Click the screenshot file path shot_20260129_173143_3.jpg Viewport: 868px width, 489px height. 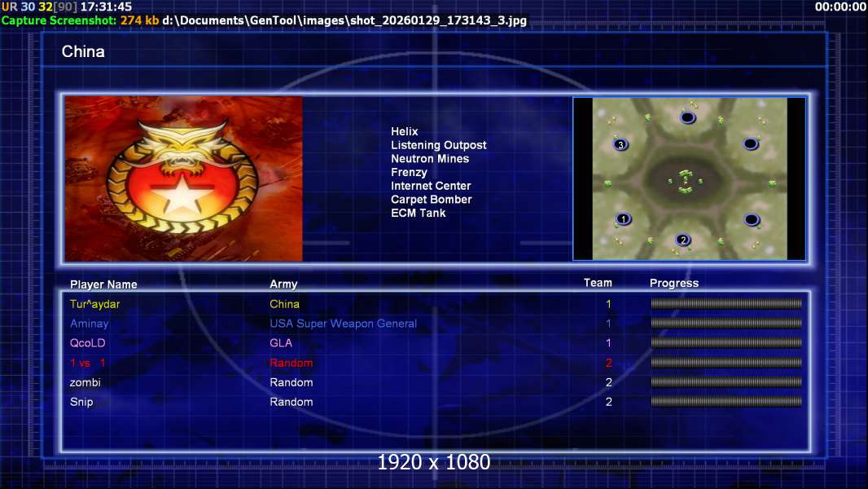(x=344, y=20)
